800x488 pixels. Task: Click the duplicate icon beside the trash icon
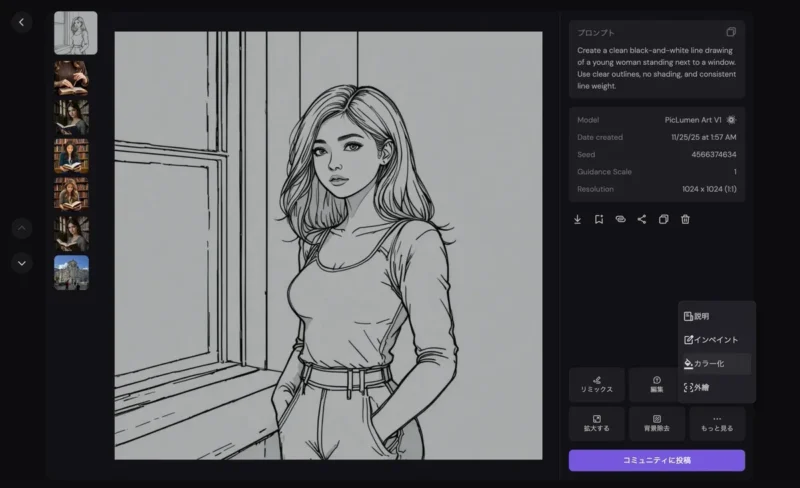(x=663, y=219)
